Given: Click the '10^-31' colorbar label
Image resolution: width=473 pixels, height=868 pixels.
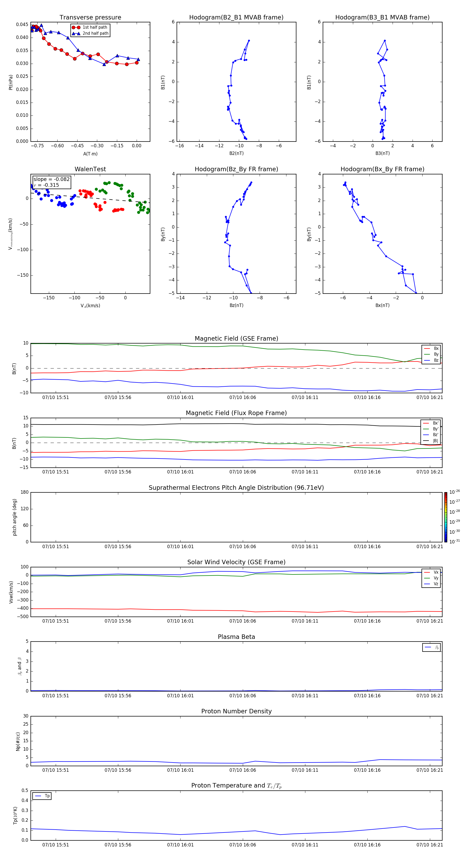Looking at the screenshot, I should pos(455,542).
